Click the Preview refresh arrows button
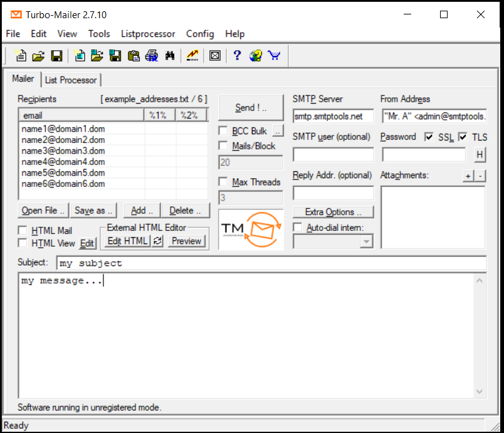The image size is (504, 433). [x=156, y=240]
